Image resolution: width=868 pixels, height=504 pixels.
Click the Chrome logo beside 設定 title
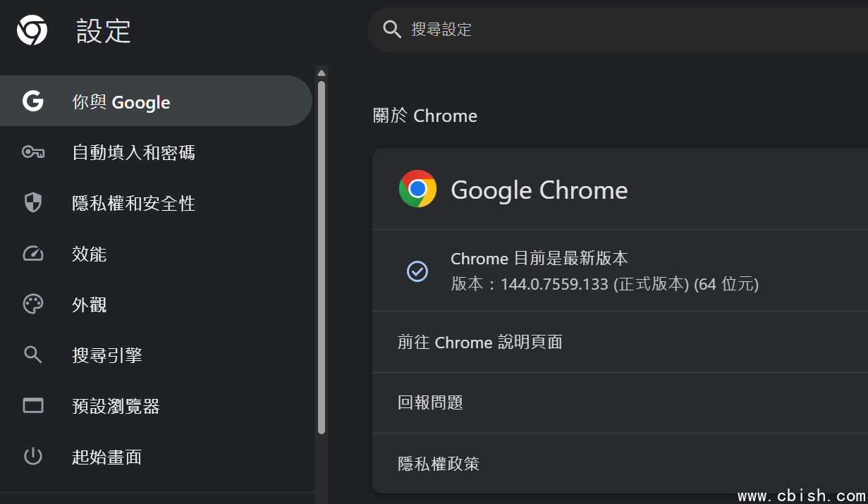click(x=32, y=30)
